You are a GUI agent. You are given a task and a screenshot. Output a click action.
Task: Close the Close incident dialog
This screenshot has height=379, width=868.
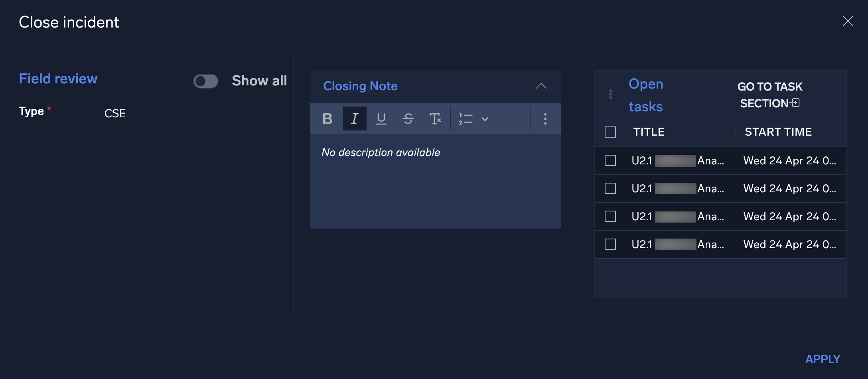pyautogui.click(x=848, y=22)
